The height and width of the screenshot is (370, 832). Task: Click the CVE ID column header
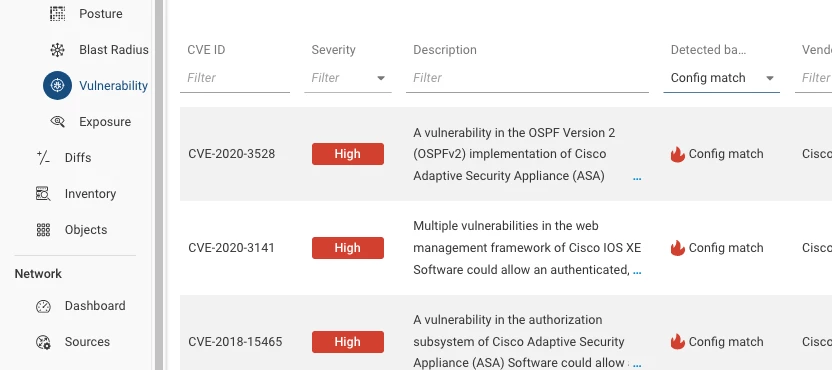point(206,50)
